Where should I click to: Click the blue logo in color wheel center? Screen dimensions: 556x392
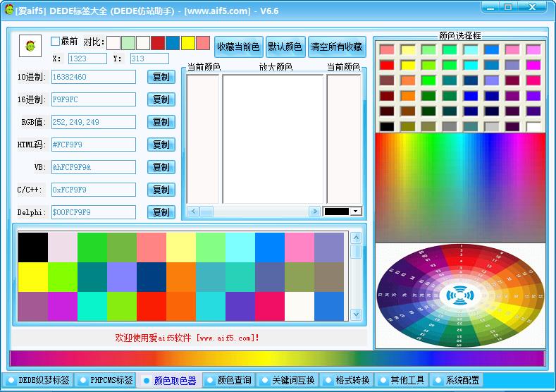pos(460,295)
